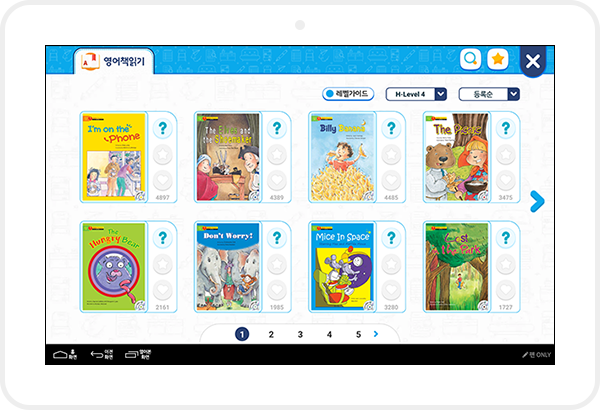Toggle heart like for Billy Banana

point(391,180)
